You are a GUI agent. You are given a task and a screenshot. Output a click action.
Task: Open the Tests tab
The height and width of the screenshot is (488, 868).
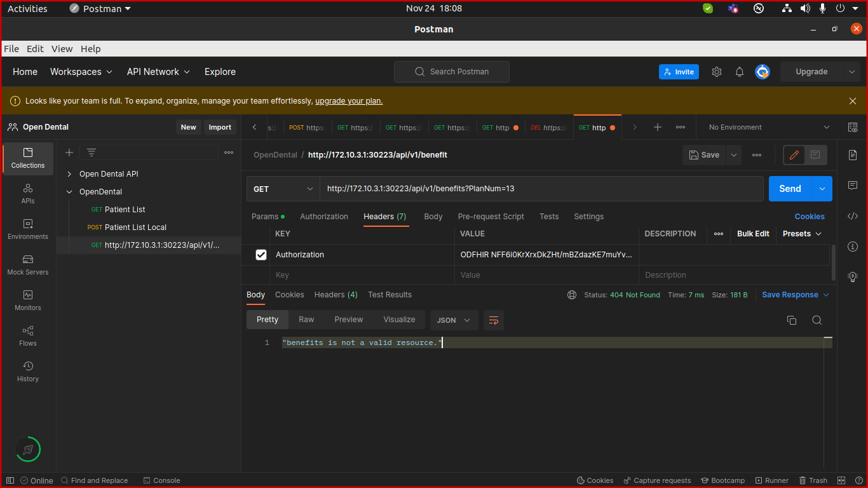549,217
